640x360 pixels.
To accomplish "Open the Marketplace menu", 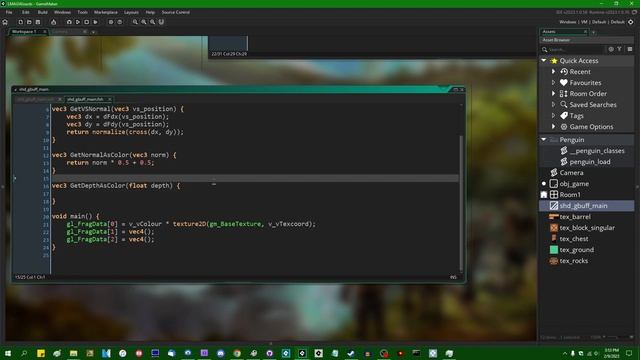I will 106,12.
